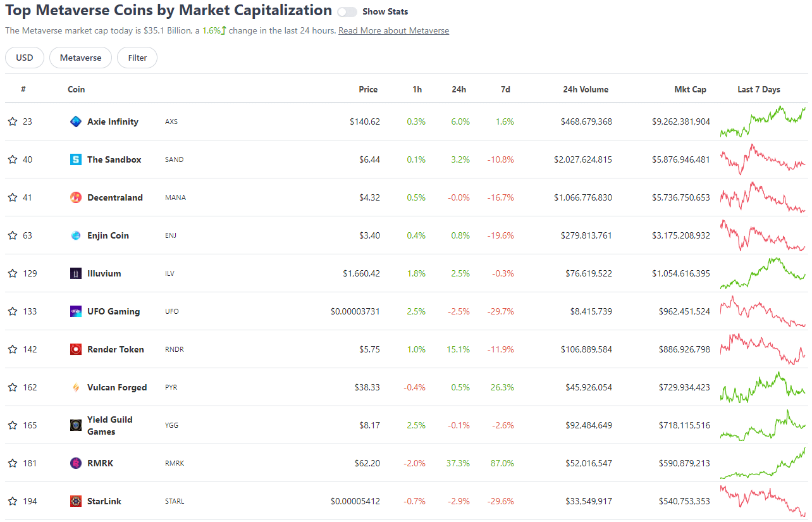Click the Vulcan Forged coin logo
Image resolution: width=812 pixels, height=522 pixels.
76,387
